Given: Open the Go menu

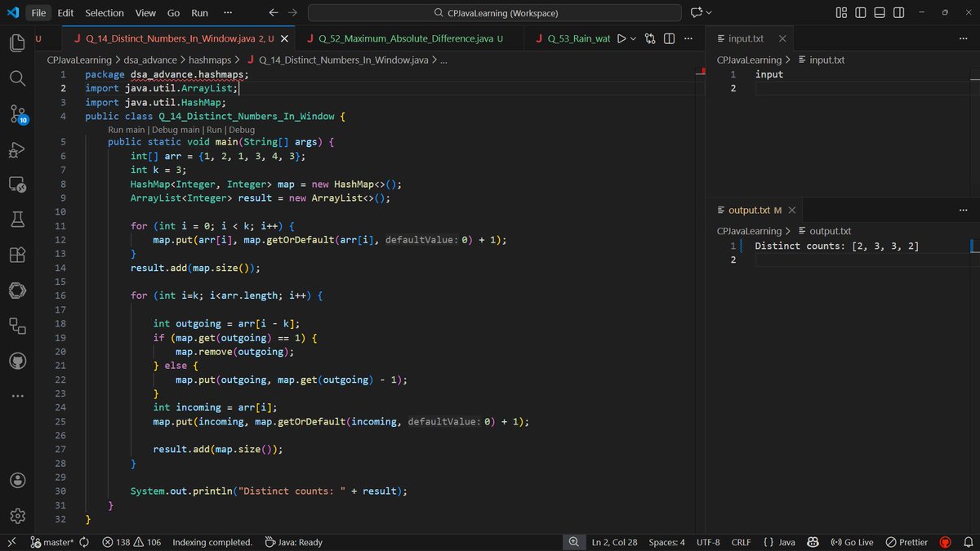Looking at the screenshot, I should (173, 13).
